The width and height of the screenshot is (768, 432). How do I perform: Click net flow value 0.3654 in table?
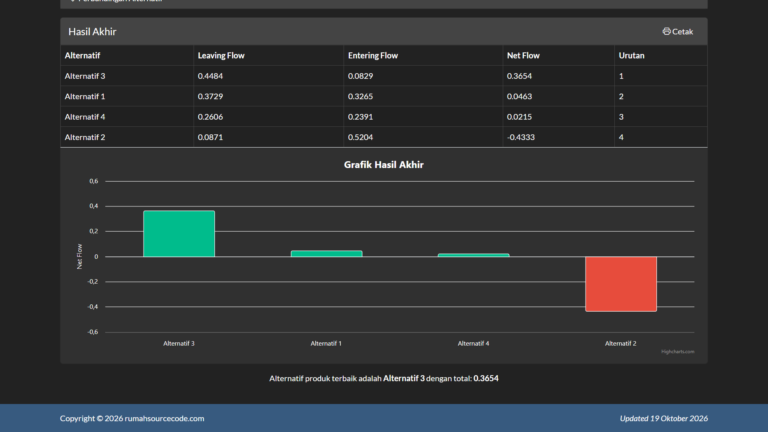(x=519, y=76)
